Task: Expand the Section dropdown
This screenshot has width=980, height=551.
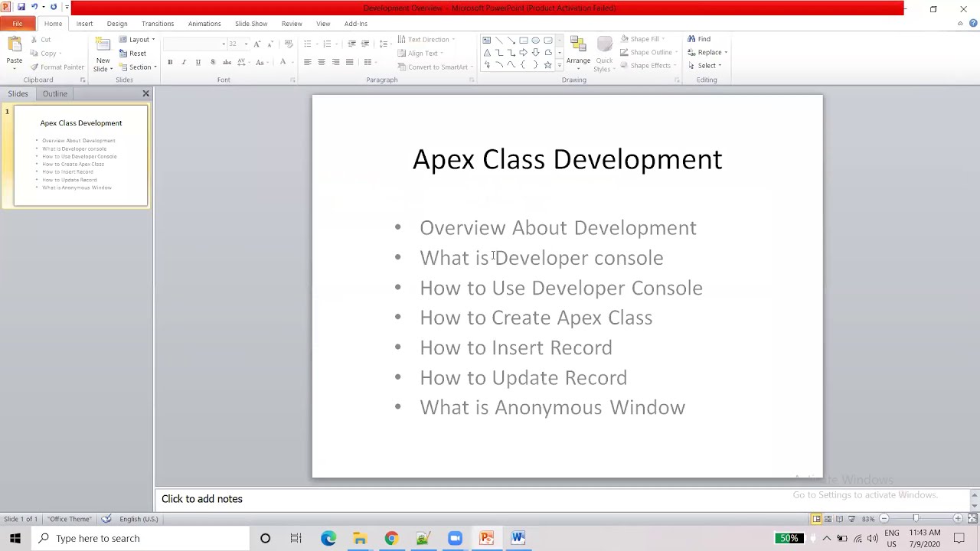Action: 138,67
